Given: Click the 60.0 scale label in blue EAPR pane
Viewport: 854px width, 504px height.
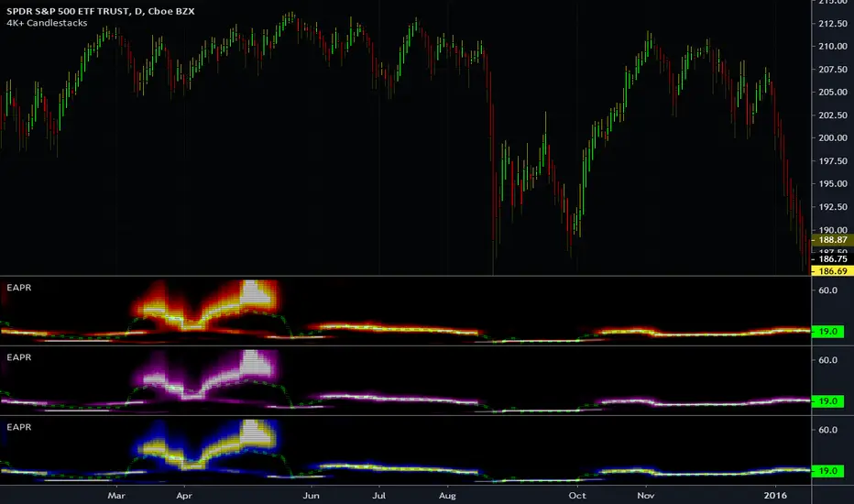Looking at the screenshot, I should tap(827, 430).
